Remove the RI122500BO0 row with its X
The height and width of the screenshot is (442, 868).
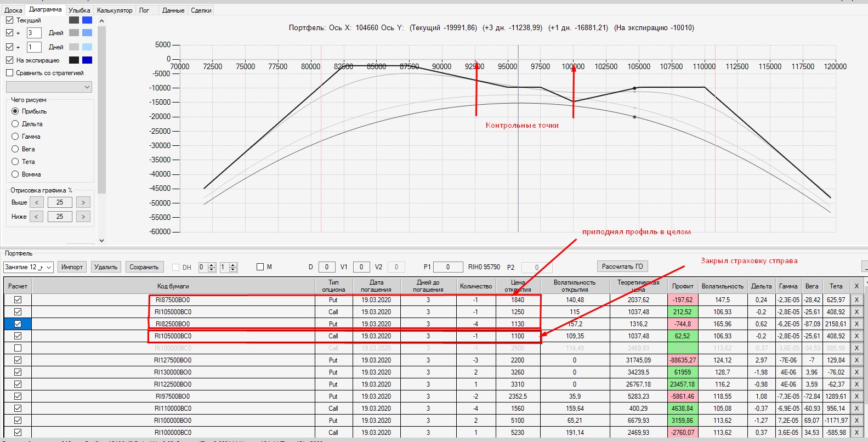click(856, 384)
